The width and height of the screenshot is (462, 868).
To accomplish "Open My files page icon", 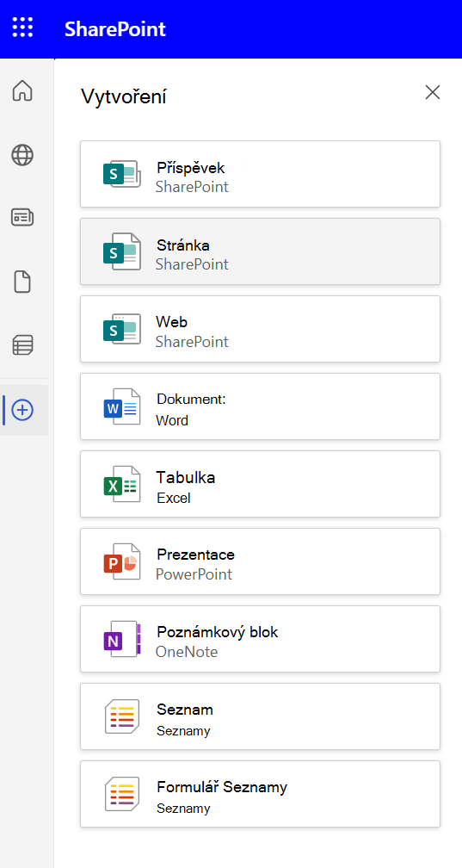I will [x=22, y=282].
